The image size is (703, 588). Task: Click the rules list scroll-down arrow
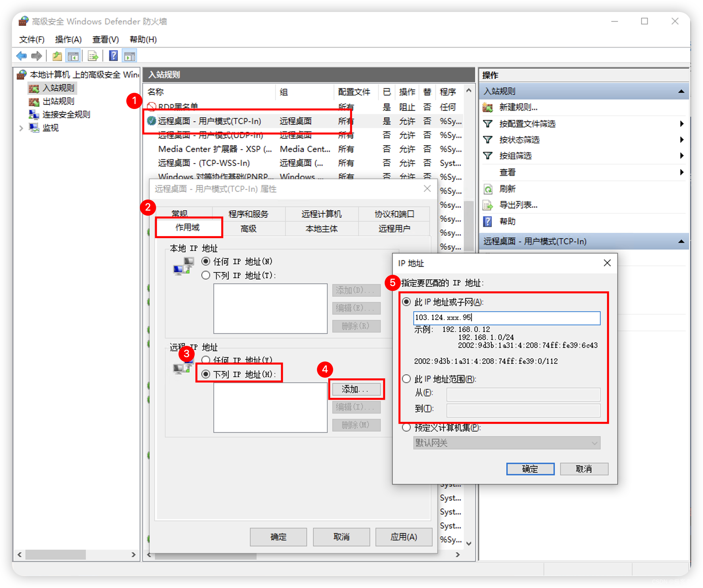469,544
